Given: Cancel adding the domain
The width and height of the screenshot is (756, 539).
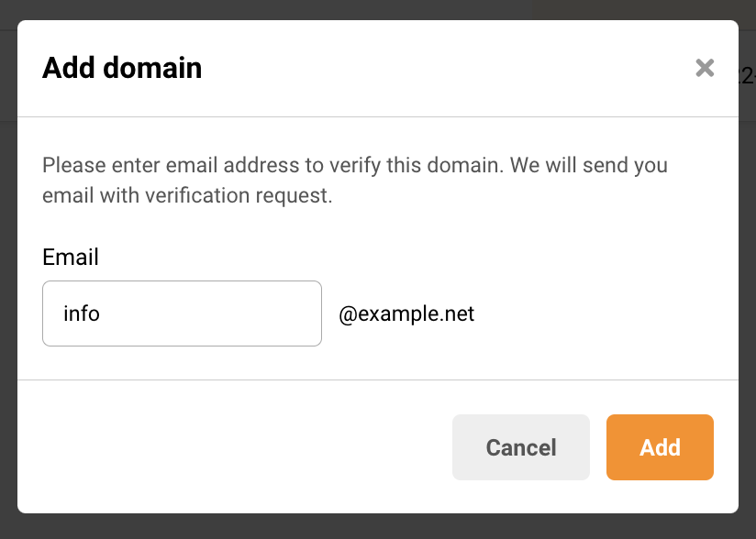Looking at the screenshot, I should (520, 447).
